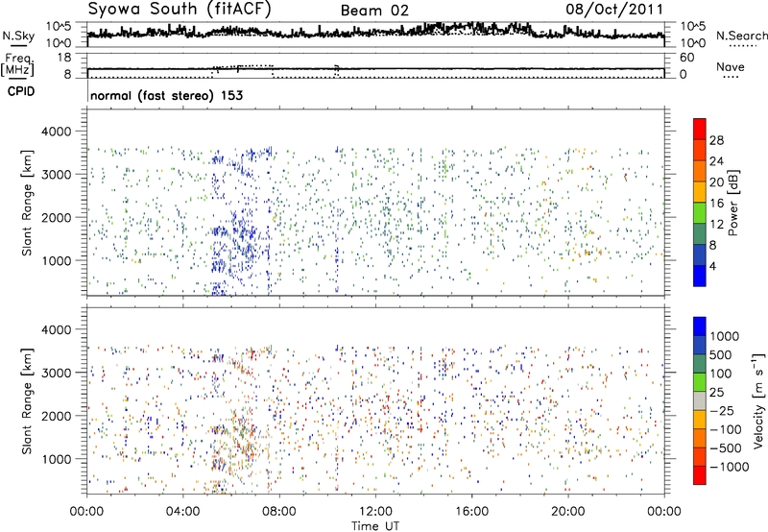768x532 pixels.
Task: Click the '-25' tick on Velocity colorbar
Action: point(722,410)
